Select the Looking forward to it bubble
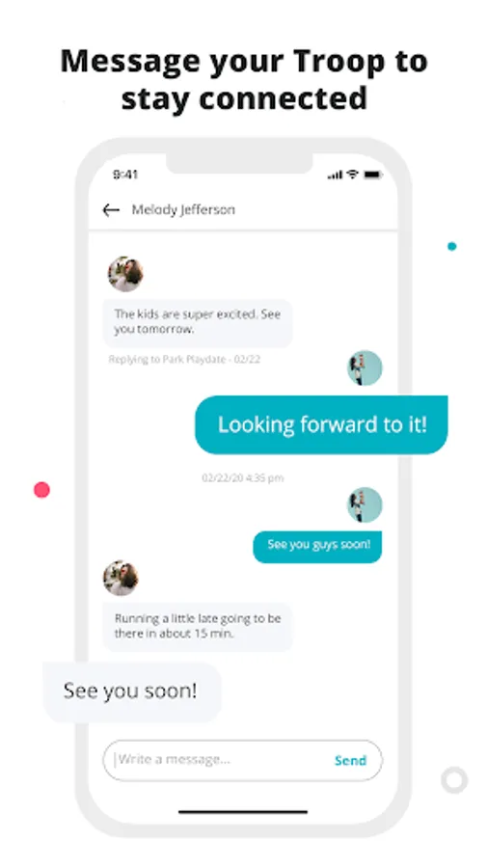Screen dimensions: 488x868 click(321, 424)
